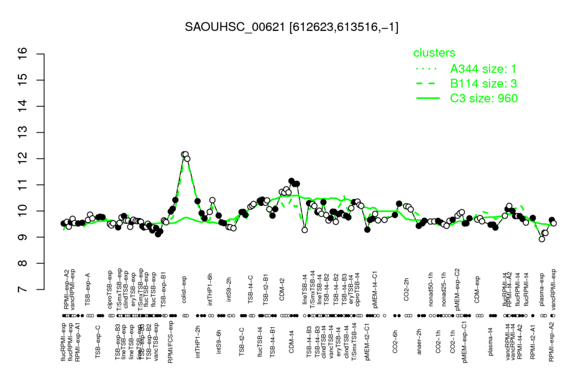Select x-axis label 'flucTSB-t4'

(x=260, y=341)
